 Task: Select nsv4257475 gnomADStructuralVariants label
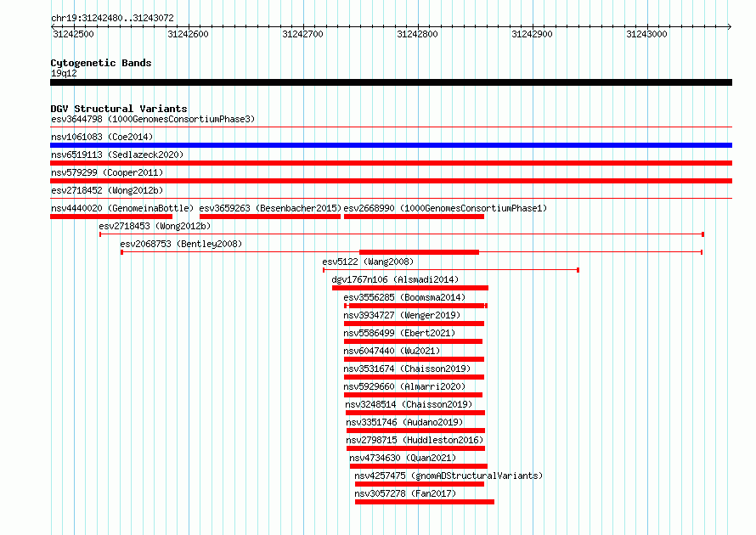coord(449,476)
